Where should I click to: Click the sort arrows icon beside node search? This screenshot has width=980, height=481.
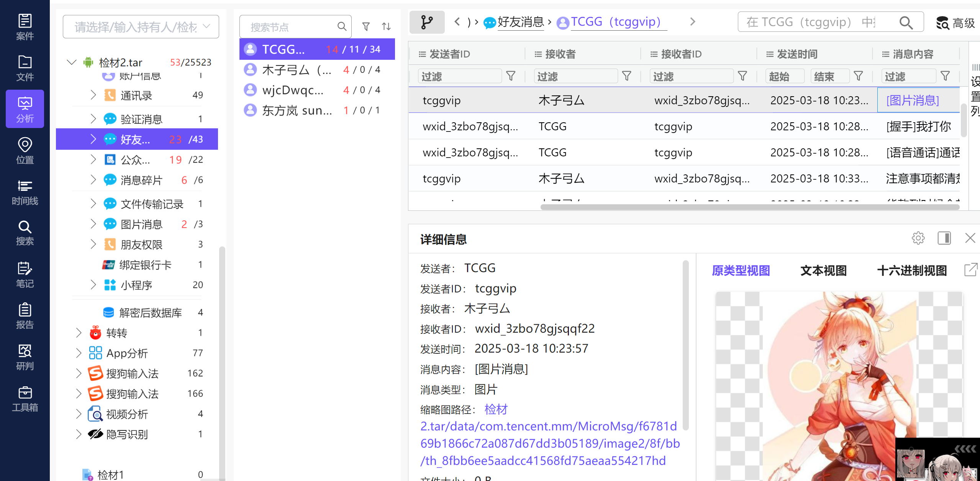(x=386, y=26)
